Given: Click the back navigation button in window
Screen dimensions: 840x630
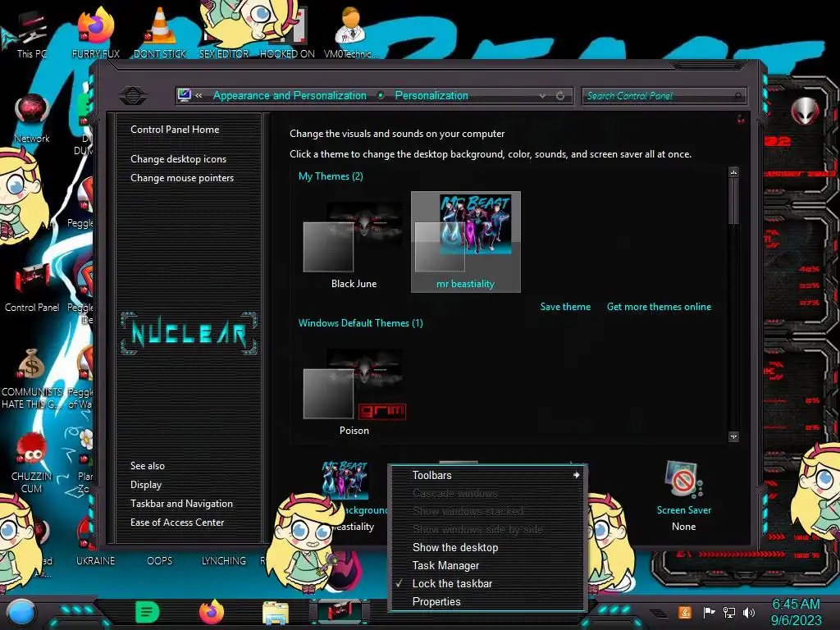Looking at the screenshot, I should pos(133,95).
